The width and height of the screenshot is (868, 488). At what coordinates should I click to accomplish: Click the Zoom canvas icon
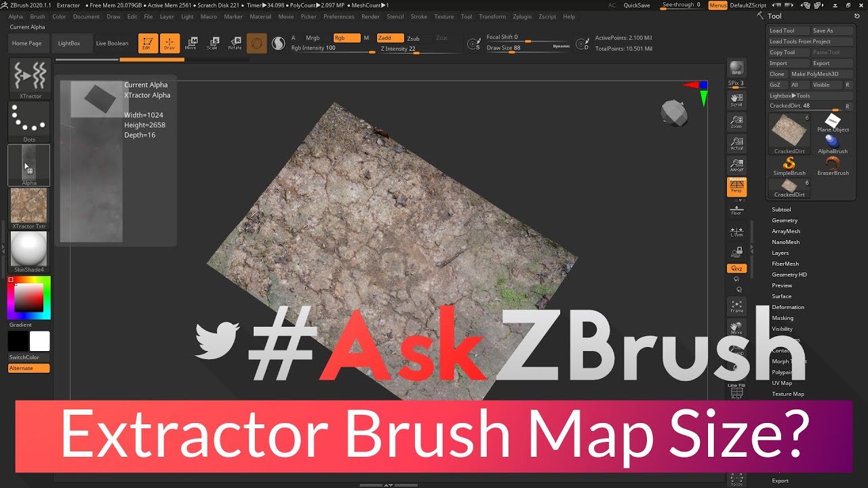[x=736, y=122]
